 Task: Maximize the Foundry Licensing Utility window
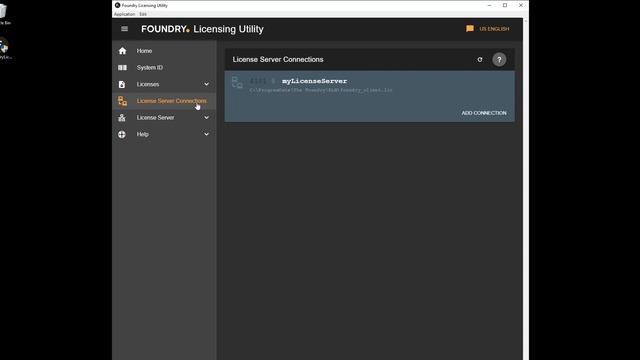pyautogui.click(x=505, y=5)
